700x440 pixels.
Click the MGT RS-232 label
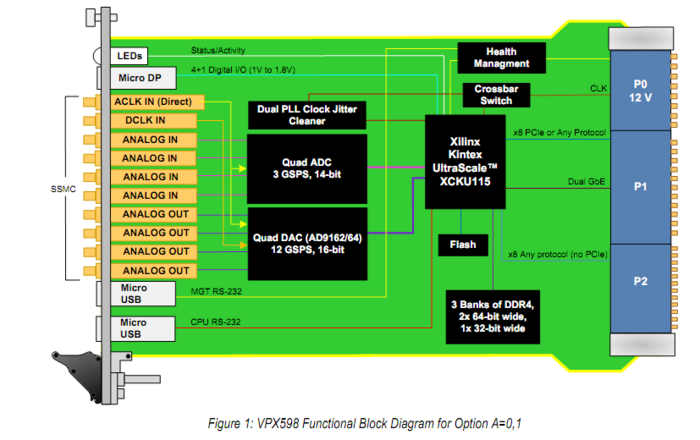coord(216,291)
